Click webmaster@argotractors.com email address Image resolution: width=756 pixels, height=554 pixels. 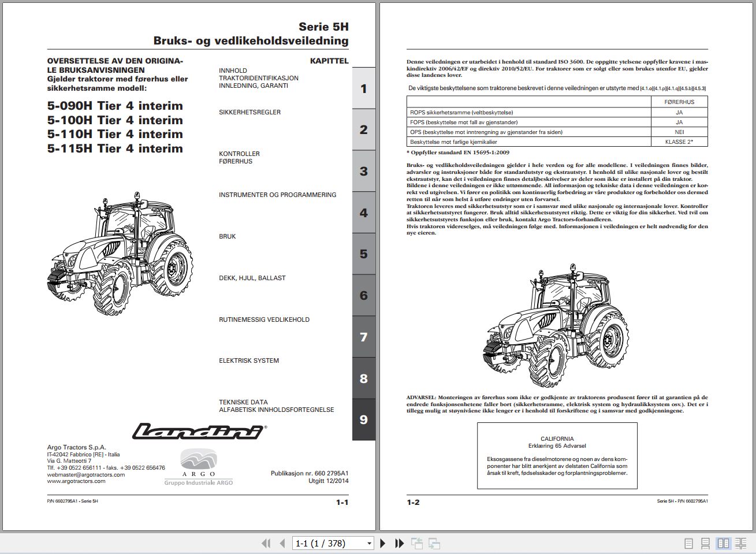[86, 474]
